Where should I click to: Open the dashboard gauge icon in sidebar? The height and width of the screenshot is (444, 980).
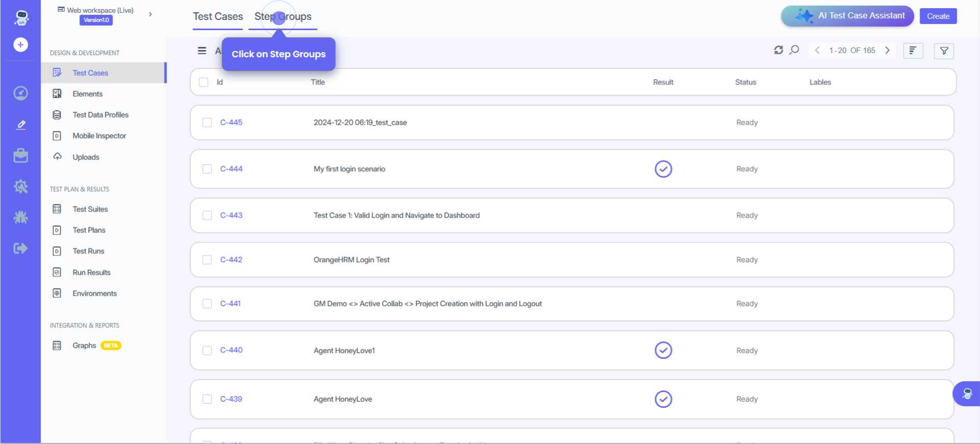click(20, 93)
